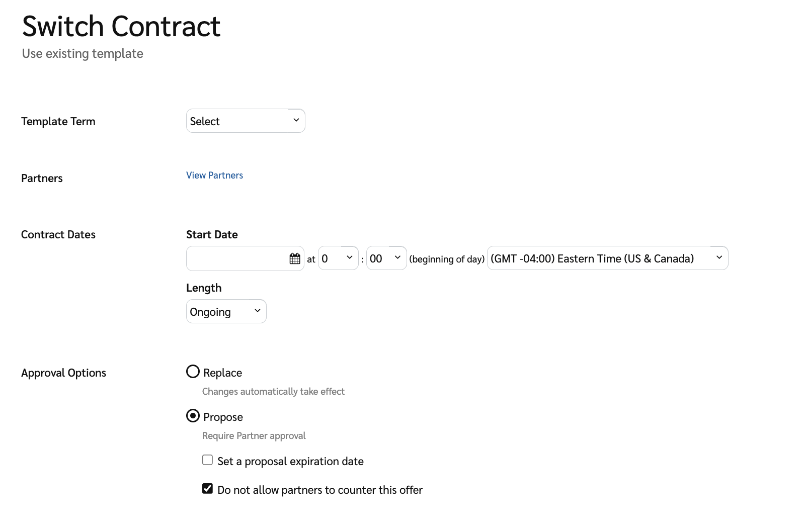Click the beginning of day note text
Screen dimensions: 802x532
[x=447, y=259]
